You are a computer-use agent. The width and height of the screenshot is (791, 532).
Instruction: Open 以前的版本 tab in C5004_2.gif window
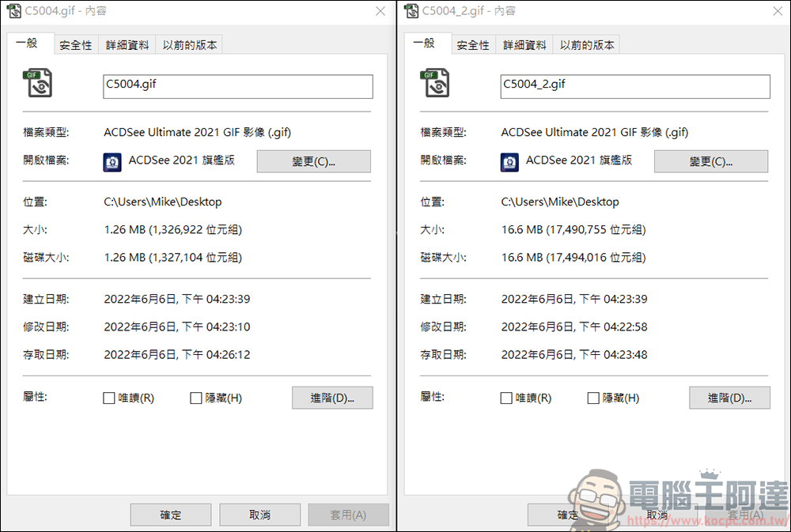[587, 45]
